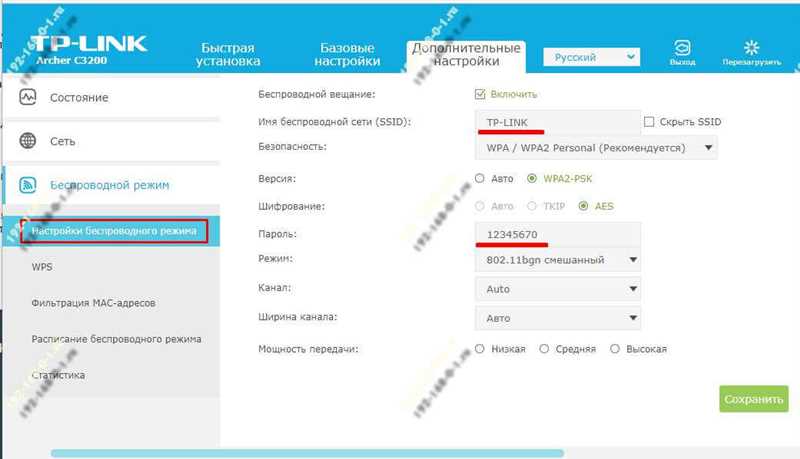The image size is (800, 459).
Task: Select the disabled Авто encryption radio
Action: pyautogui.click(x=480, y=206)
